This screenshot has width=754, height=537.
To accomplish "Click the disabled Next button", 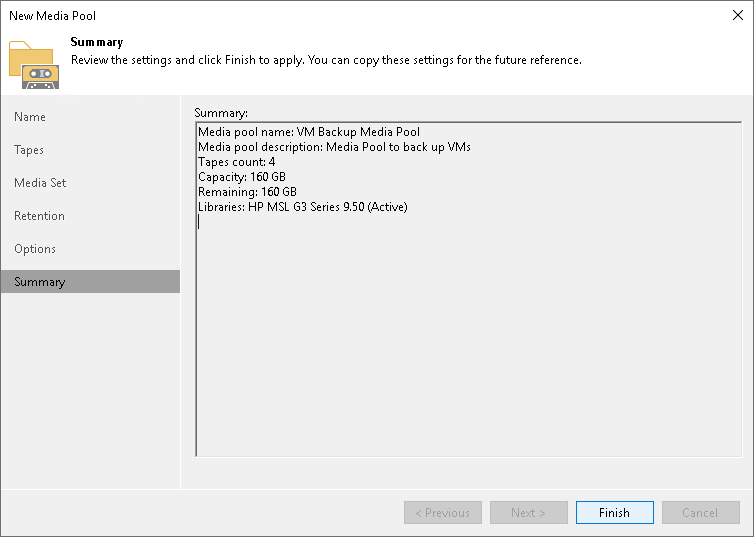I will (528, 512).
